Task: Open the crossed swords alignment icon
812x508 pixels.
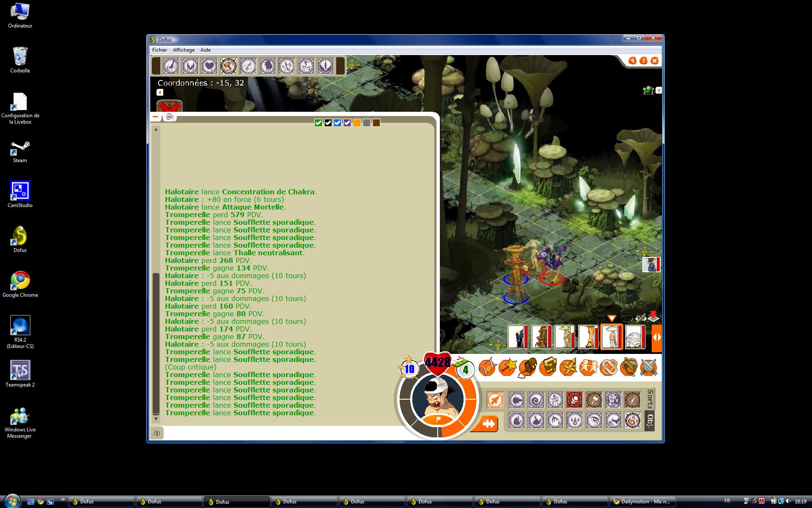Action: [648, 367]
